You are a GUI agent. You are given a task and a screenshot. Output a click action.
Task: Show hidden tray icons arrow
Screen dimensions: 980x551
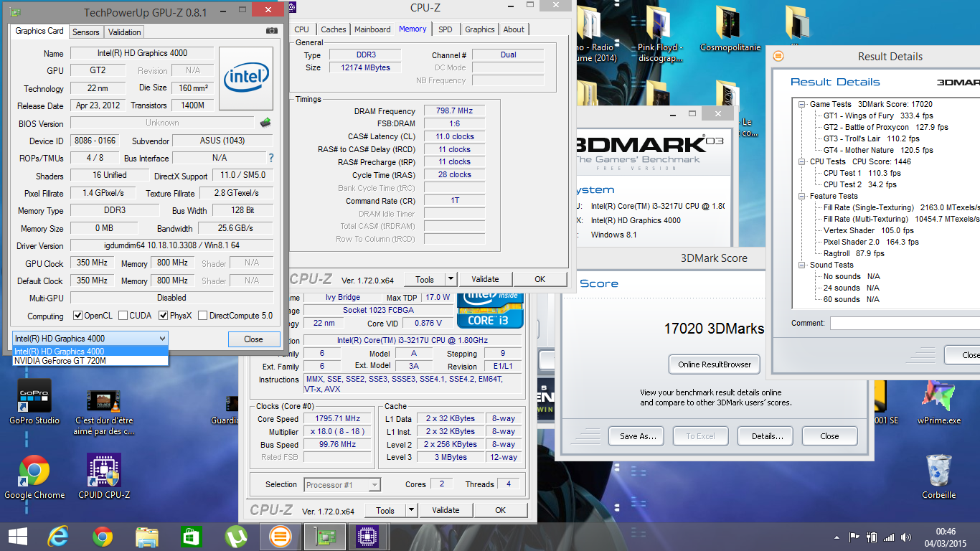pos(837,537)
